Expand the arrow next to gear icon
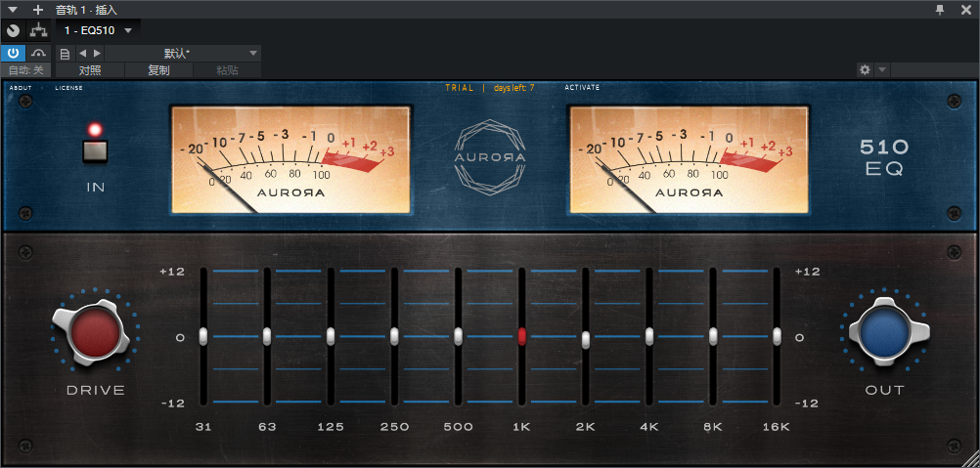This screenshot has height=468, width=980. [x=882, y=70]
